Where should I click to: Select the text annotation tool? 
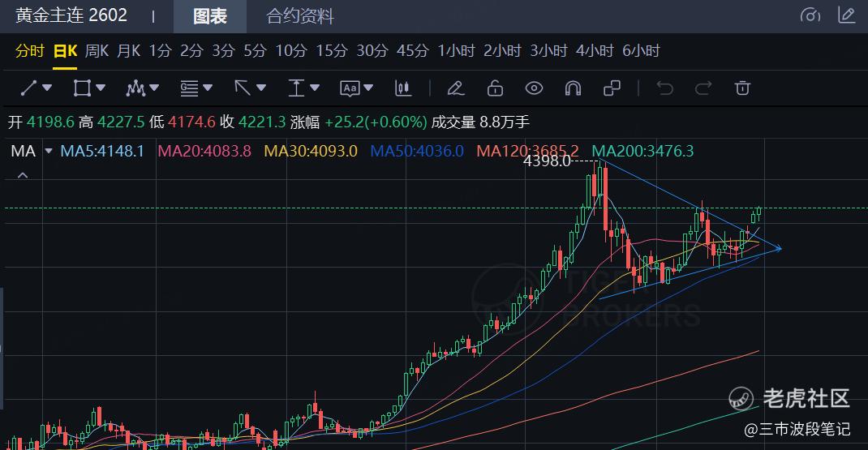tap(350, 88)
